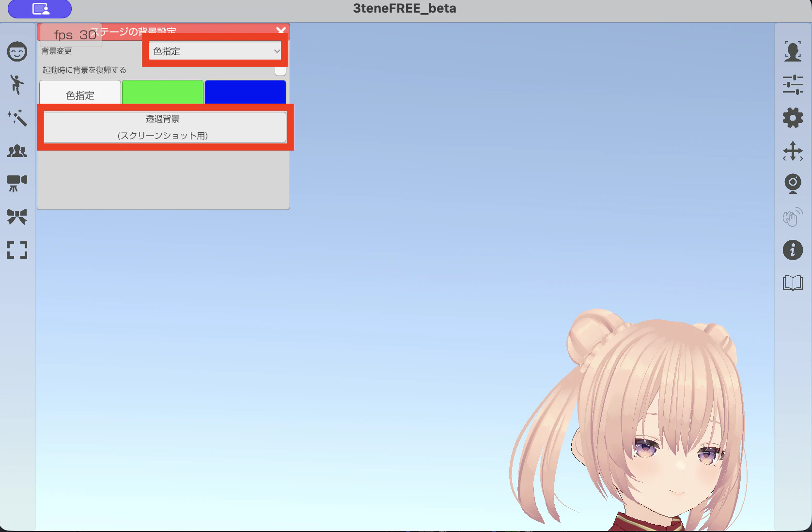Click the 3teneFREE_beta window title

[x=405, y=8]
